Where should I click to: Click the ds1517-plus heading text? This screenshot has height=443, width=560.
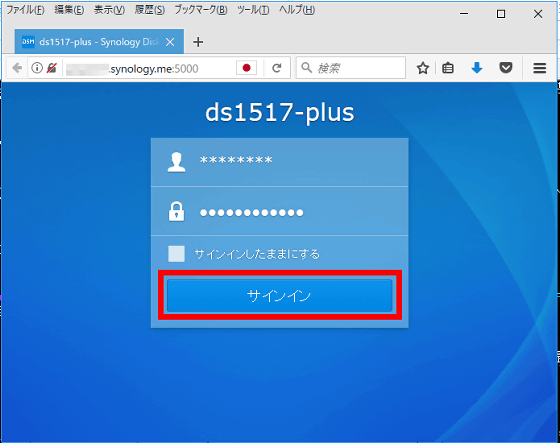[x=280, y=113]
